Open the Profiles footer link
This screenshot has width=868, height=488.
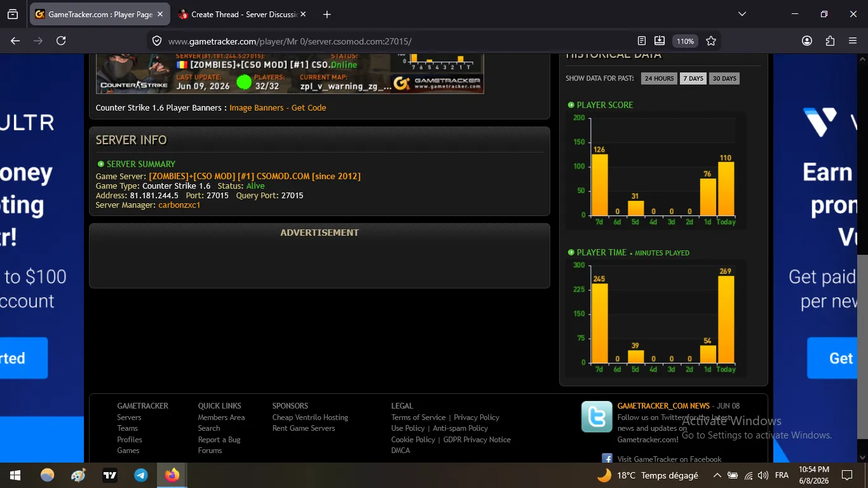tap(130, 440)
